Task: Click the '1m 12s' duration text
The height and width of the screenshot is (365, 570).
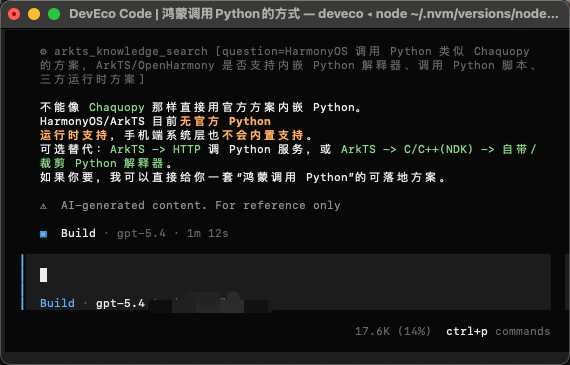Action: (208, 233)
